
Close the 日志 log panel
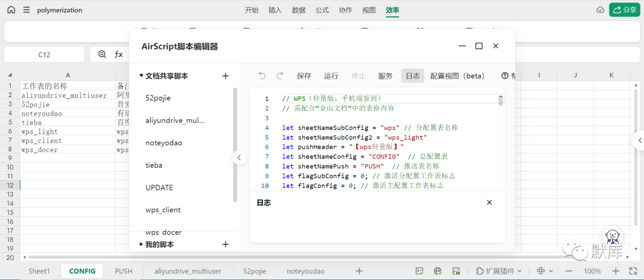489,203
